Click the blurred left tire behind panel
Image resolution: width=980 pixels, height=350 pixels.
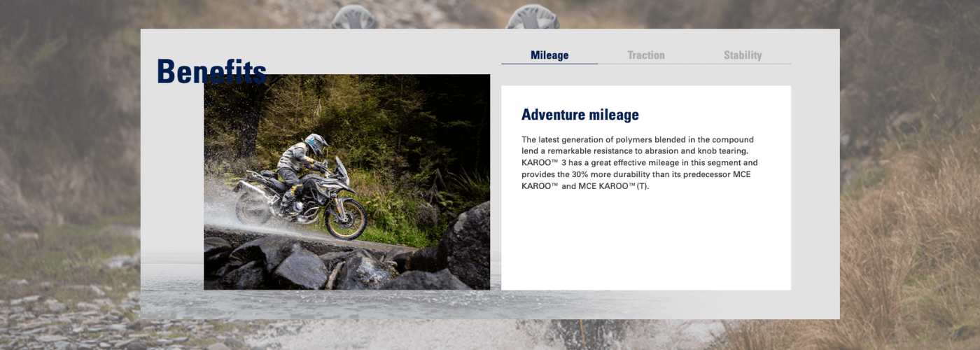(x=355, y=17)
